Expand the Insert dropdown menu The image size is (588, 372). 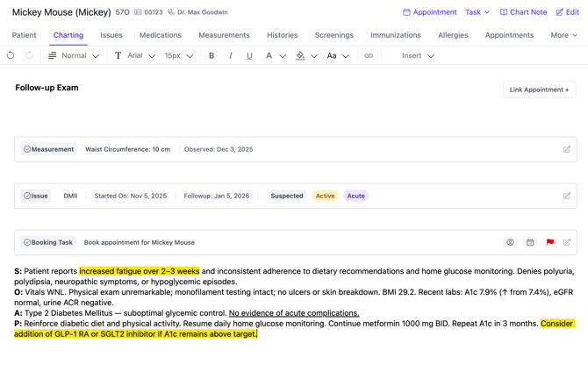[418, 55]
